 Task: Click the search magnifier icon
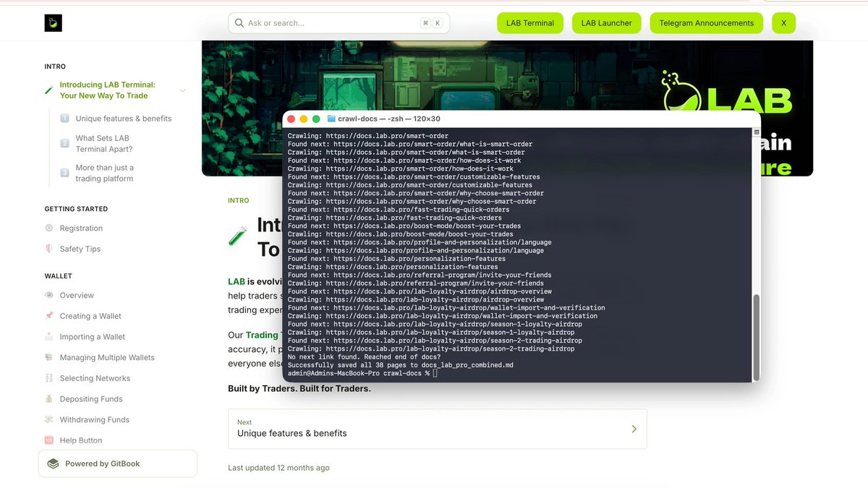click(x=238, y=23)
